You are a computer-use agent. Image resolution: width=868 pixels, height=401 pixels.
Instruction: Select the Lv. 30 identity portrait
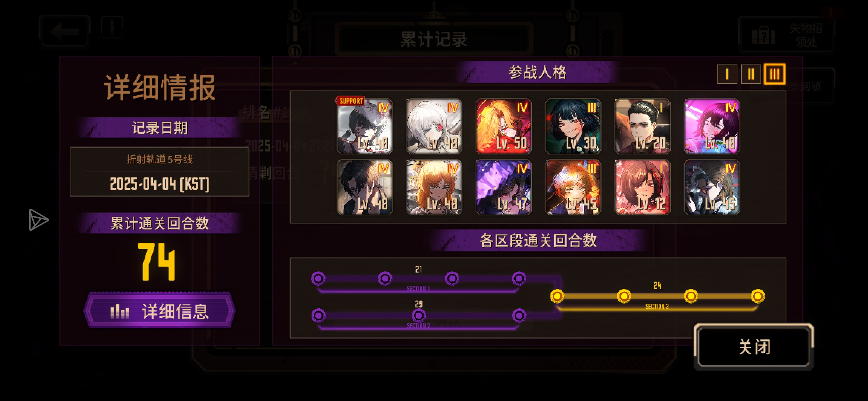pyautogui.click(x=573, y=126)
